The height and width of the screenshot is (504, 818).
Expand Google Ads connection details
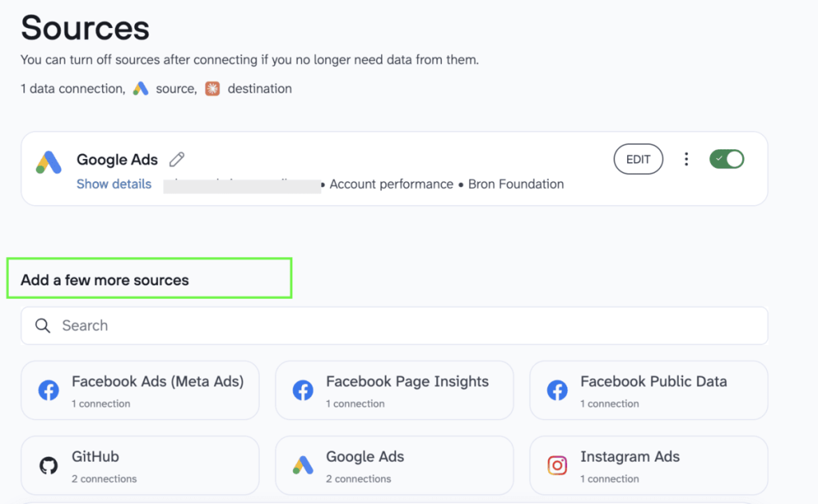tap(113, 184)
